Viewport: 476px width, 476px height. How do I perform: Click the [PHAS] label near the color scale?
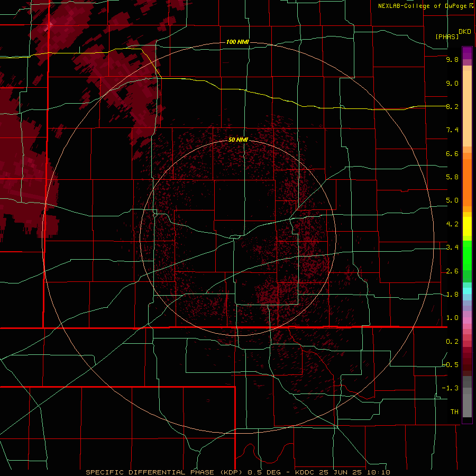447,36
